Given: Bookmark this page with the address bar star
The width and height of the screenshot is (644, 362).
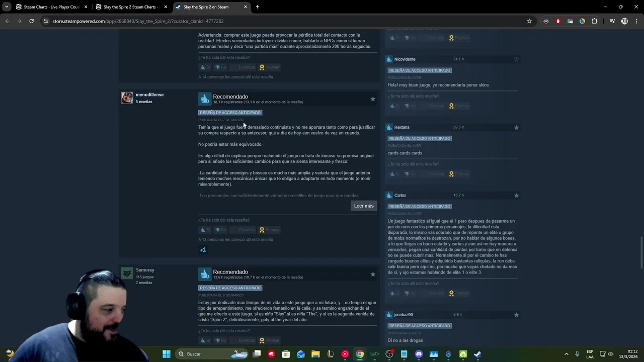Looking at the screenshot, I should coord(529,21).
